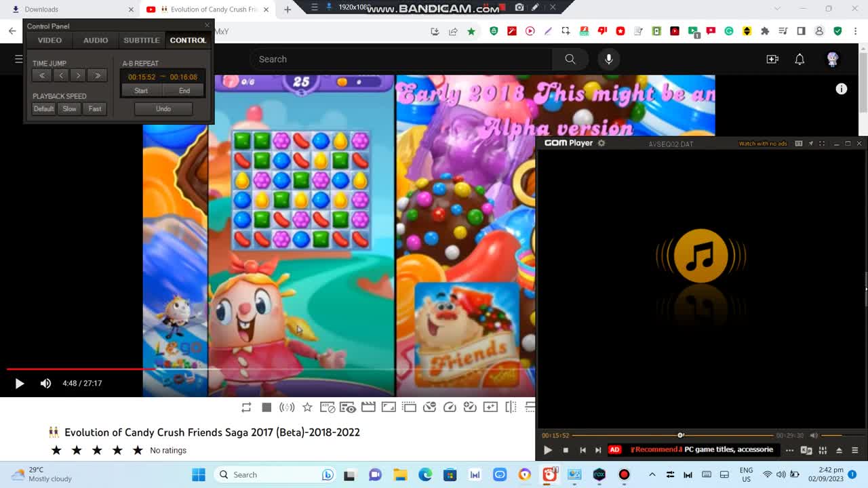The height and width of the screenshot is (488, 868).
Task: Focus the YouTube search field
Action: [400, 59]
